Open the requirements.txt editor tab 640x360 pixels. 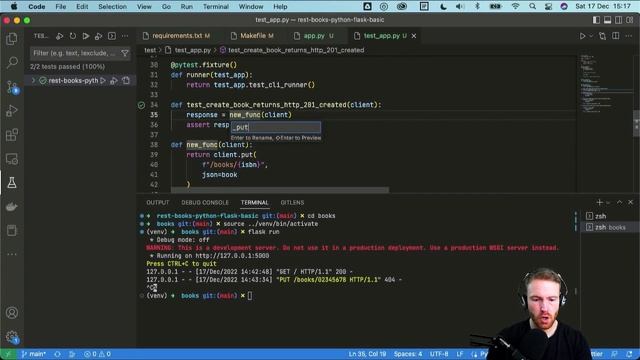[x=177, y=36]
